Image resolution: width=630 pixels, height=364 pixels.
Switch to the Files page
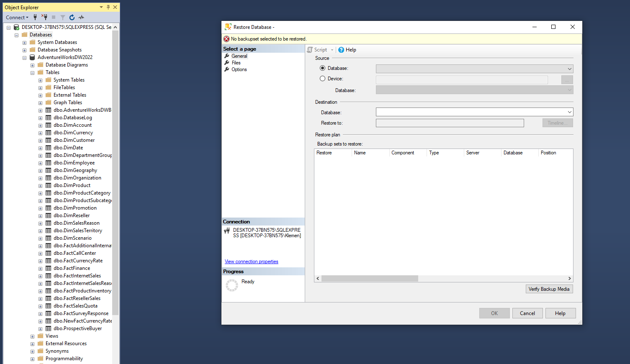(236, 63)
